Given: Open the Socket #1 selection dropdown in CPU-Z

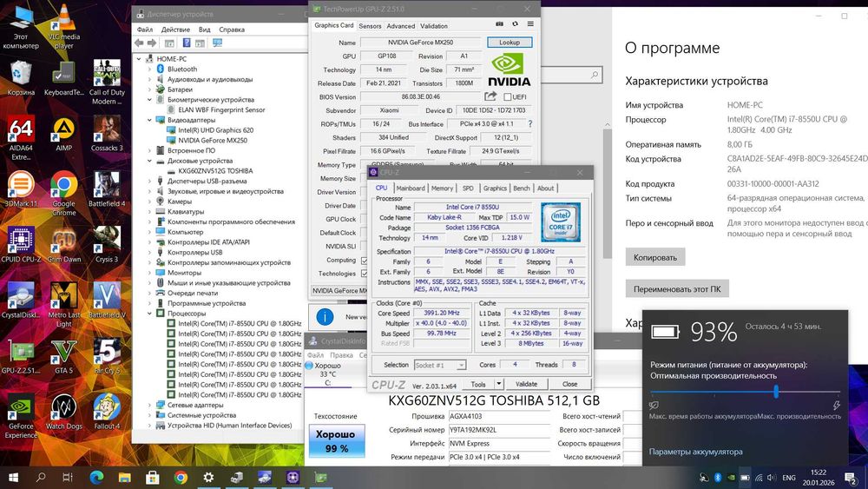Looking at the screenshot, I should click(x=461, y=365).
